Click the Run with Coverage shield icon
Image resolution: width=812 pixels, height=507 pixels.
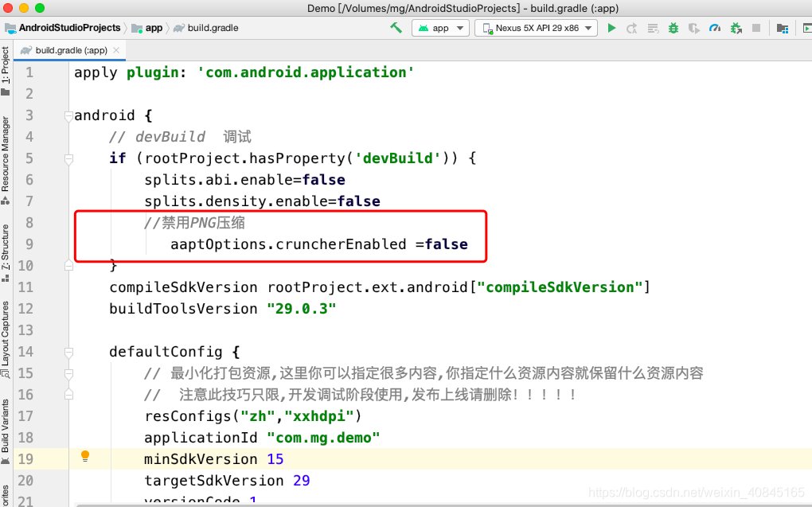point(694,28)
